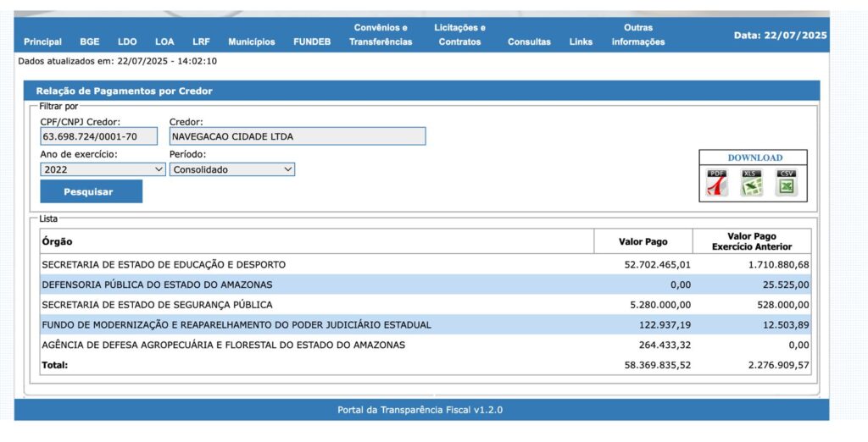This screenshot has width=868, height=442.
Task: Open the Período dropdown
Action: coord(231,169)
